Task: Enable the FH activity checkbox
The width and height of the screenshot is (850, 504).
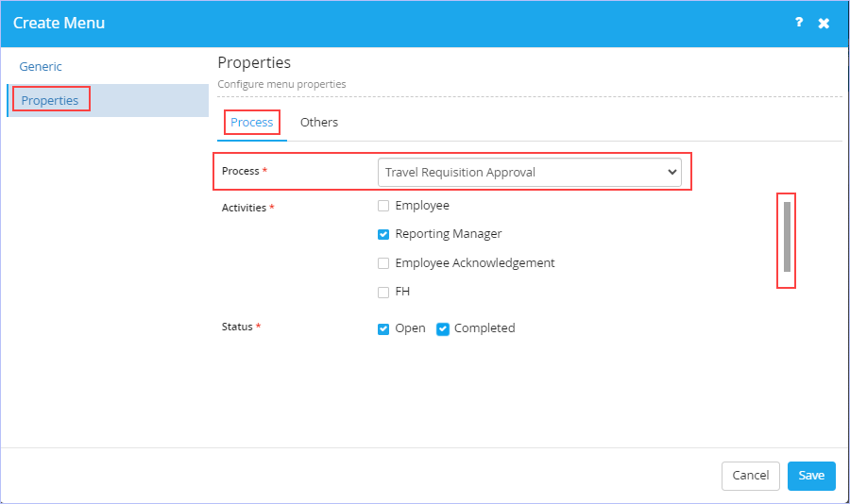Action: coord(383,293)
